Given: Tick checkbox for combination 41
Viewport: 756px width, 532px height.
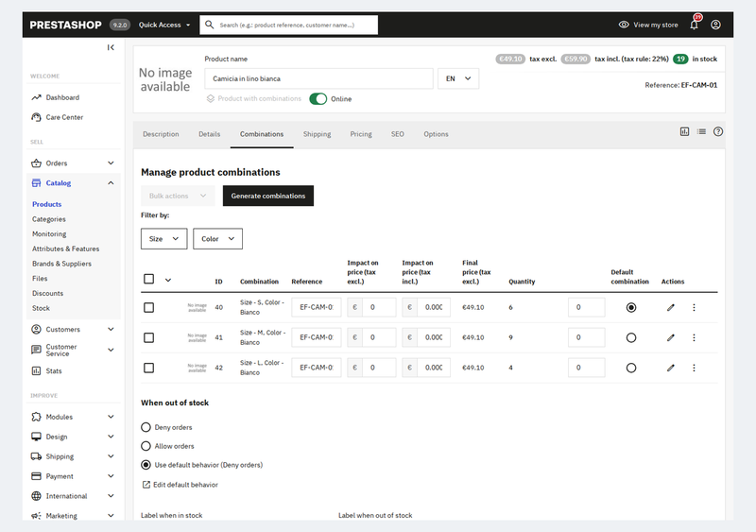Looking at the screenshot, I should [149, 337].
